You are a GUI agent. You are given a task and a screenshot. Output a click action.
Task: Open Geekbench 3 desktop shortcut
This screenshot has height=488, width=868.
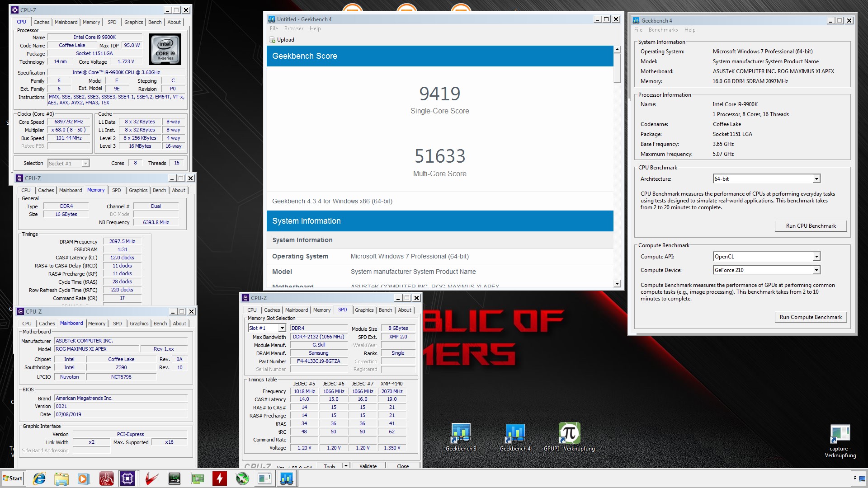(461, 437)
